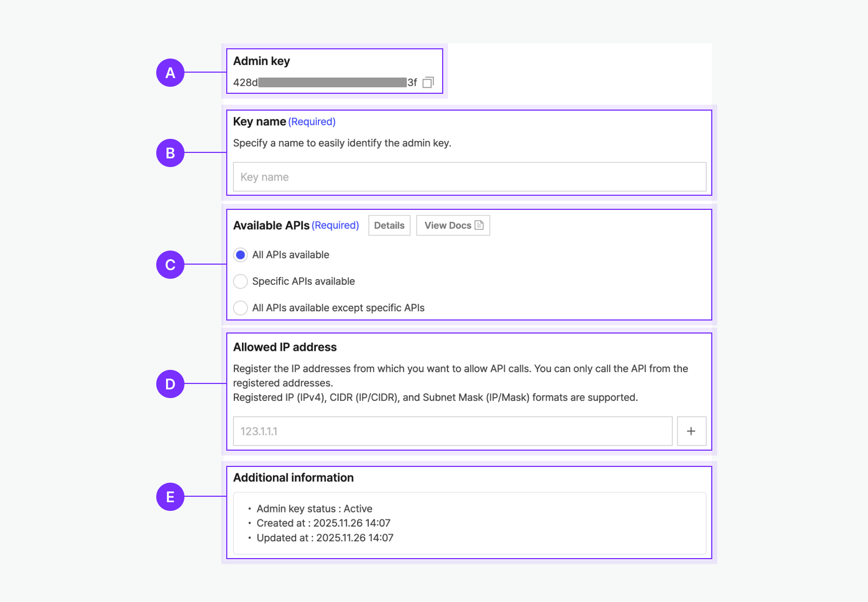Click the Available APIs heading
The image size is (868, 602).
(x=271, y=226)
